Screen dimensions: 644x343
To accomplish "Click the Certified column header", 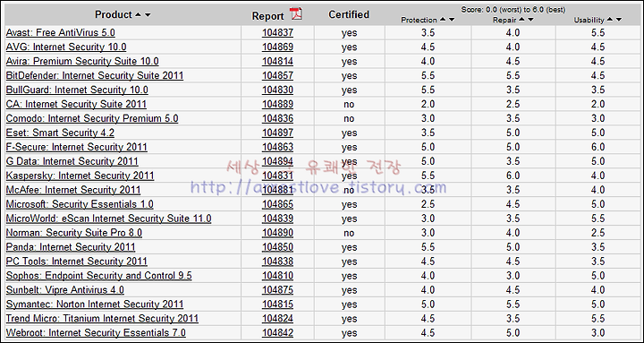I will [349, 14].
